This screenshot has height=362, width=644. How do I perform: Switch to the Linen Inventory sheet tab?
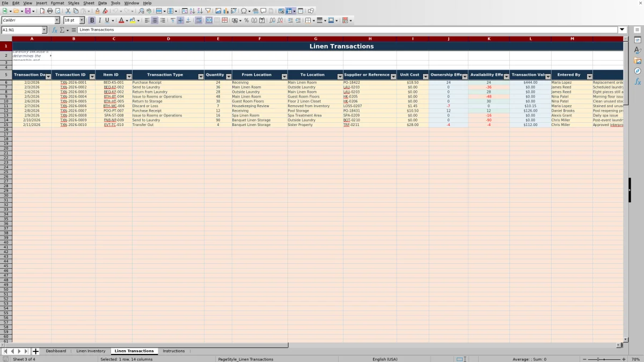91,351
